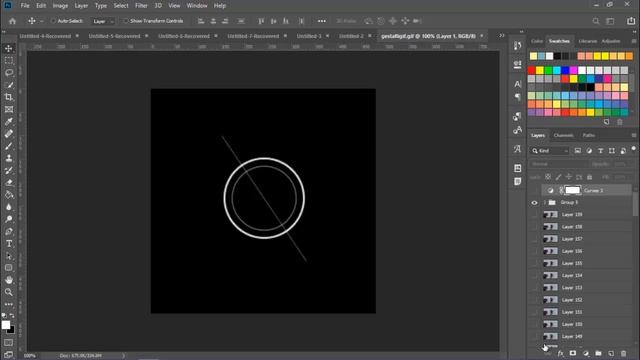This screenshot has height=360, width=640.
Task: Show the Layer 157 visibility
Action: click(x=534, y=239)
